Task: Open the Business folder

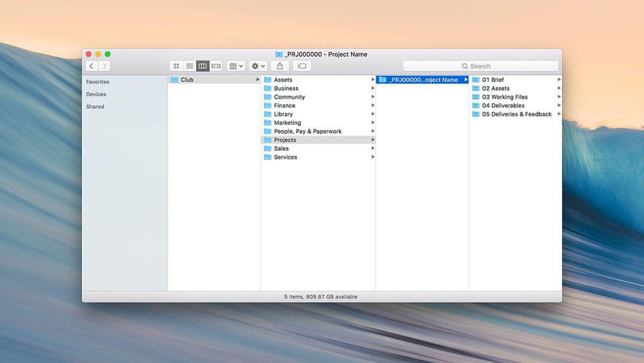Action: pyautogui.click(x=318, y=88)
